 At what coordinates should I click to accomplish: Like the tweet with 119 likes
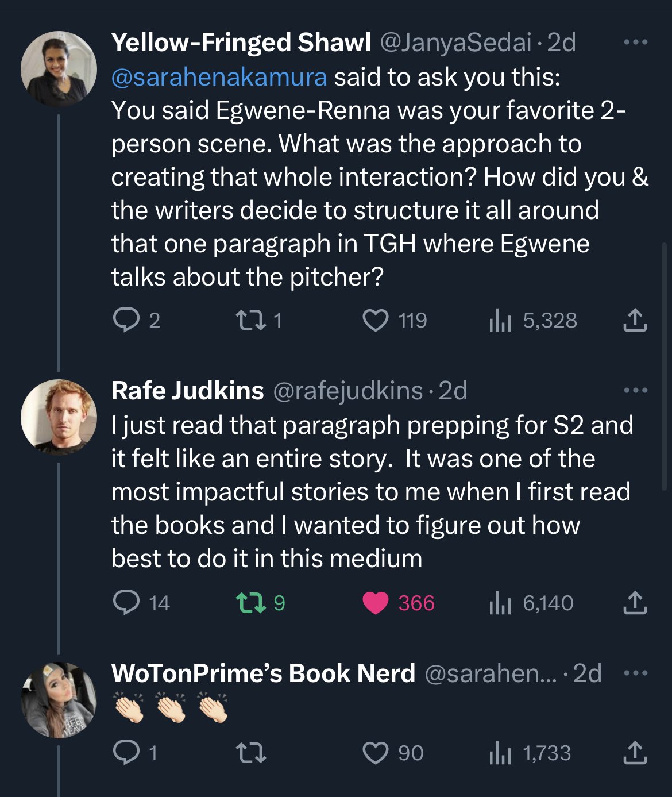376,320
